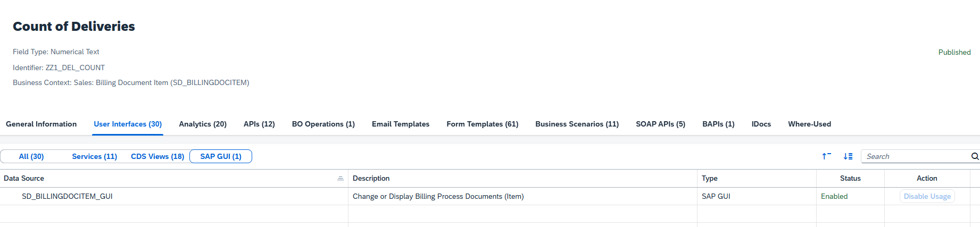Viewport: 980px width, 227px height.
Task: Click the Description column header
Action: click(x=371, y=179)
